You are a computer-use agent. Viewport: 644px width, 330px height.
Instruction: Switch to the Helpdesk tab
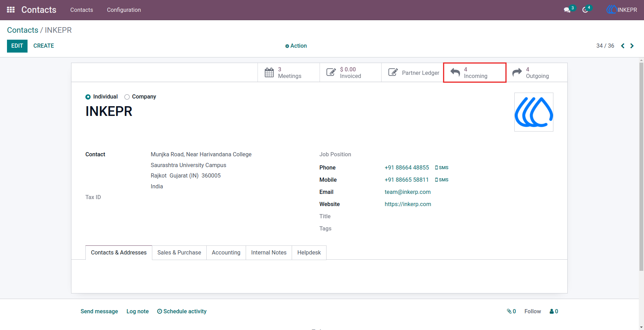point(309,253)
